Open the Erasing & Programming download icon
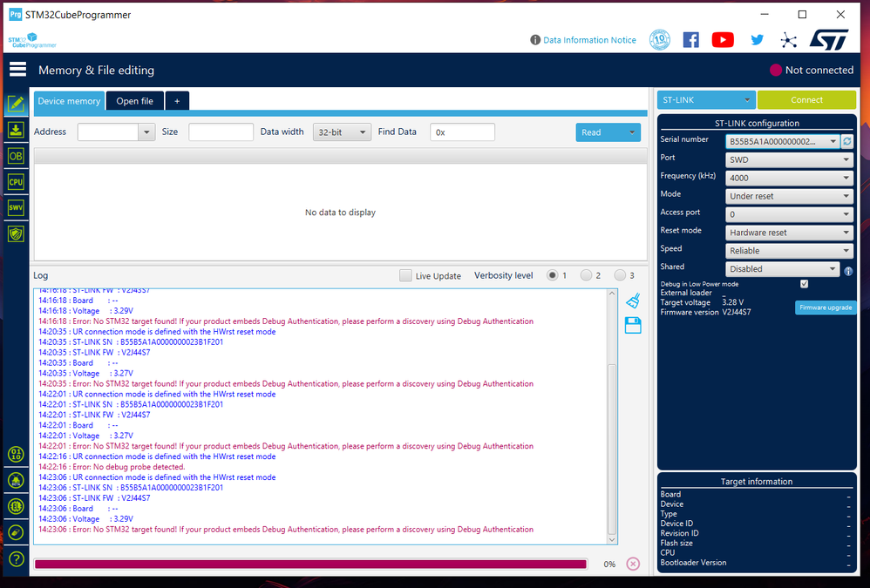 [x=16, y=130]
